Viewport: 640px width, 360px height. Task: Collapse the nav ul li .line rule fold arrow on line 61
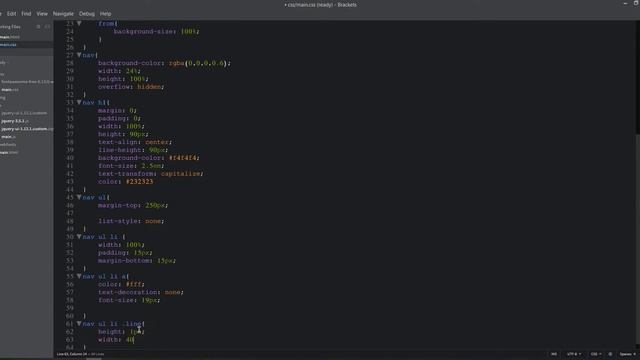click(79, 324)
